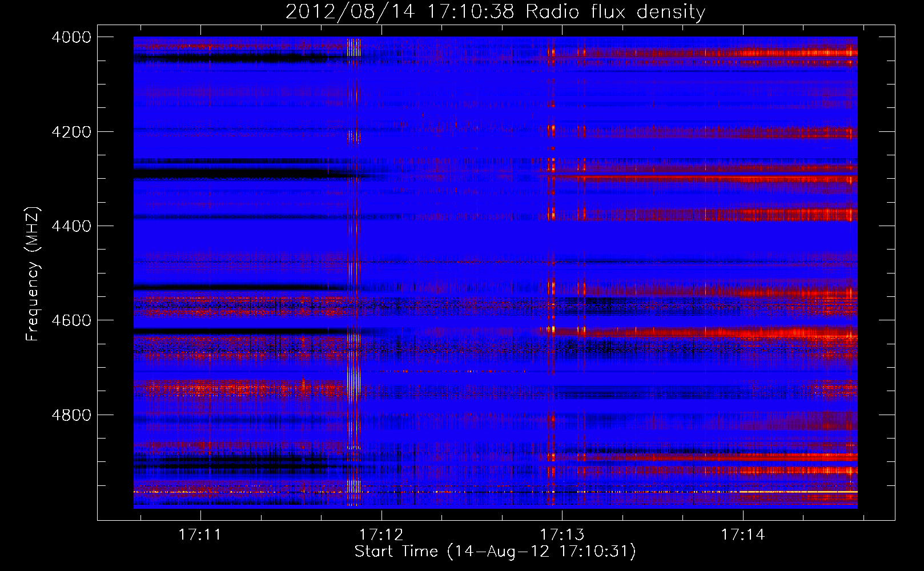Click the 17:14 time tick label

(742, 535)
